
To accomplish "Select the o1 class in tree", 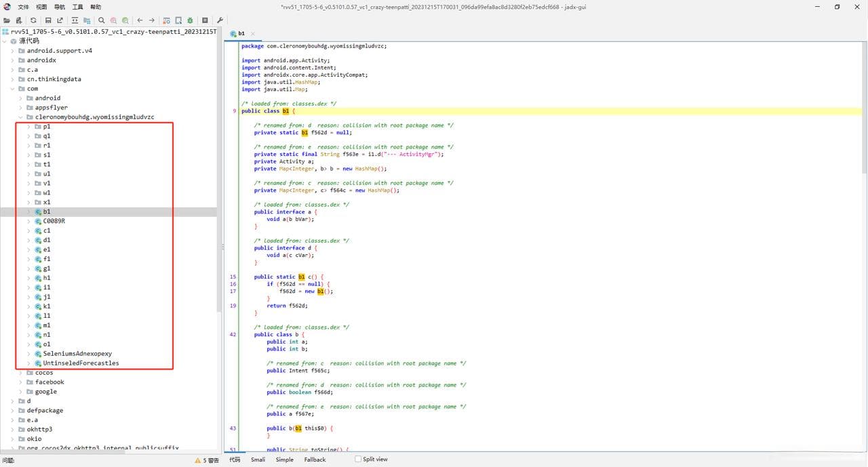I will click(47, 344).
